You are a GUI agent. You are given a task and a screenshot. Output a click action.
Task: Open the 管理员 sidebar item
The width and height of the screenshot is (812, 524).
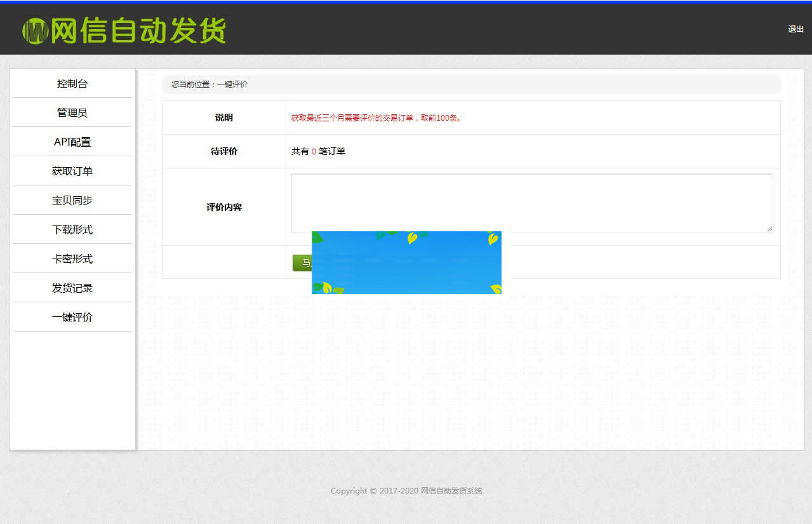click(x=72, y=112)
